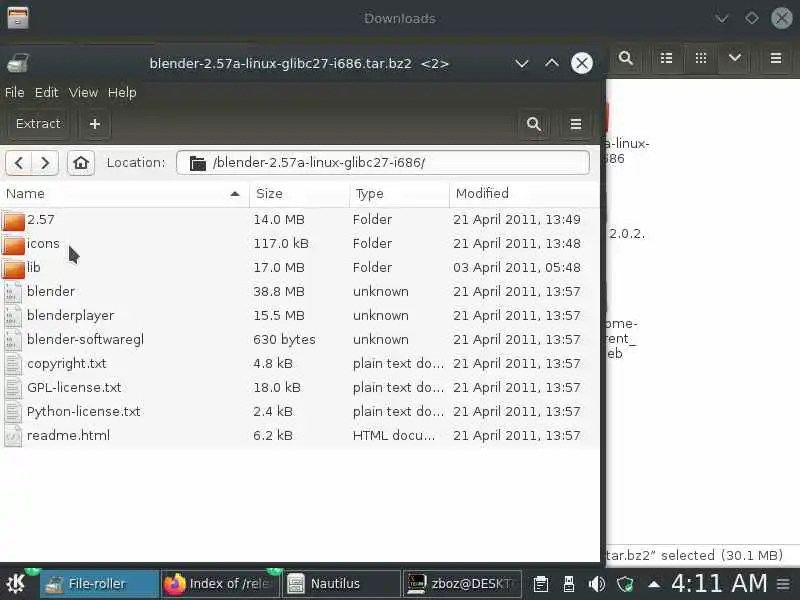Expand hidden system tray icons arrow

coord(654,585)
